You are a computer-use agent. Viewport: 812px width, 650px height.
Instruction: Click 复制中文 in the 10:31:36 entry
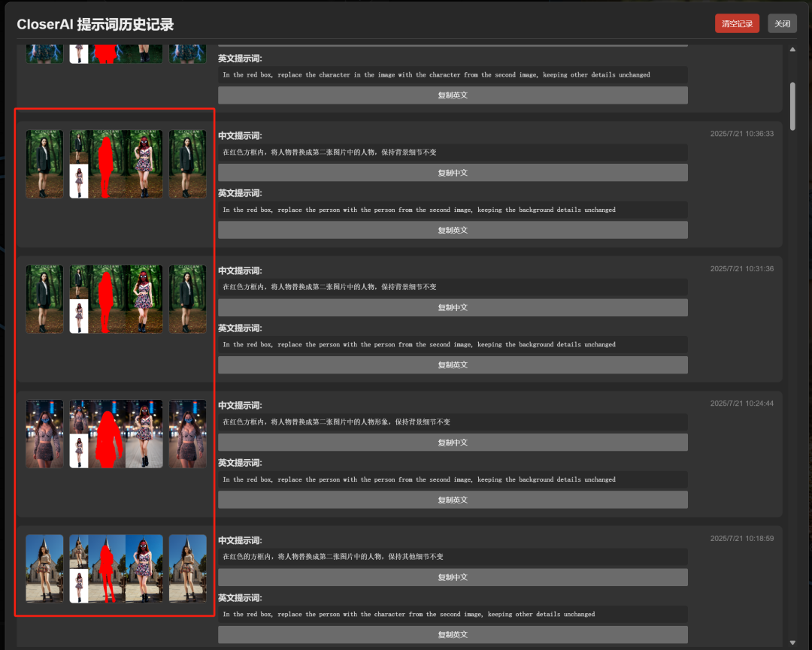pos(453,307)
